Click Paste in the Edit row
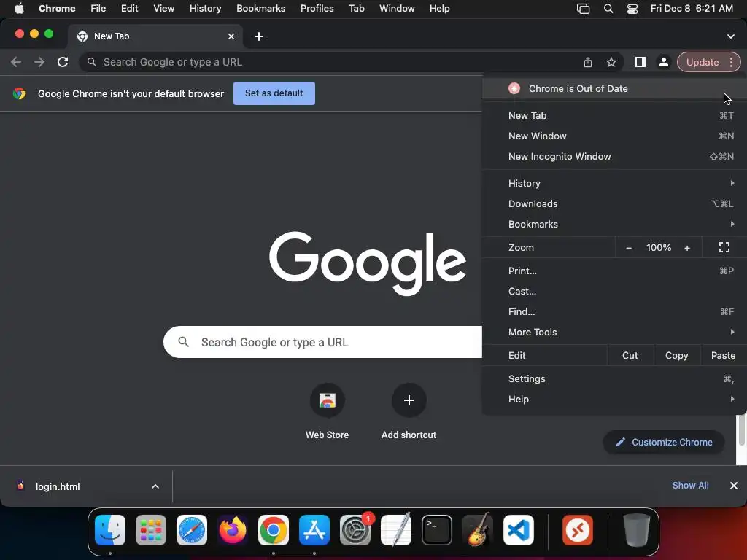Viewport: 747px width, 560px height. (723, 356)
